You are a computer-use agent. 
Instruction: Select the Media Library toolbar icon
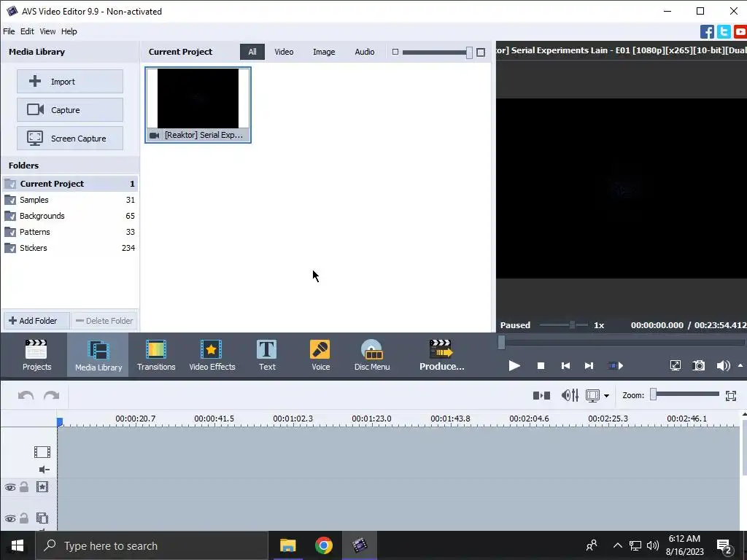click(x=98, y=355)
